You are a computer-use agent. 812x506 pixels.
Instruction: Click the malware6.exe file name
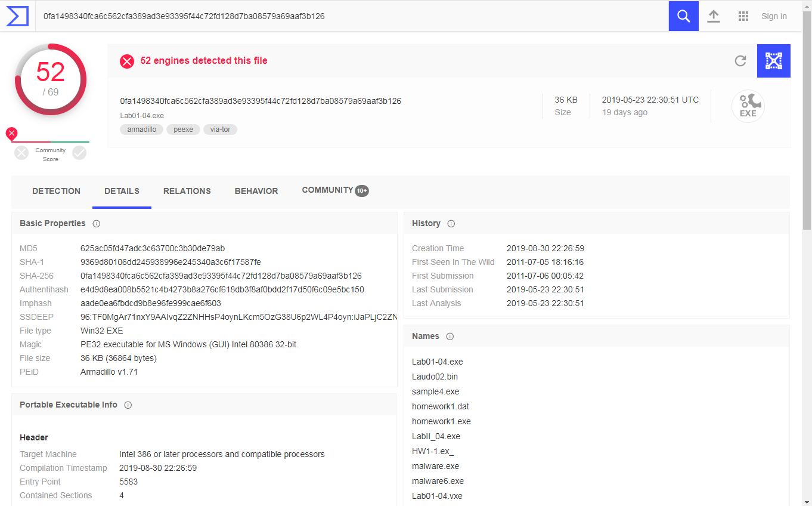click(x=438, y=481)
